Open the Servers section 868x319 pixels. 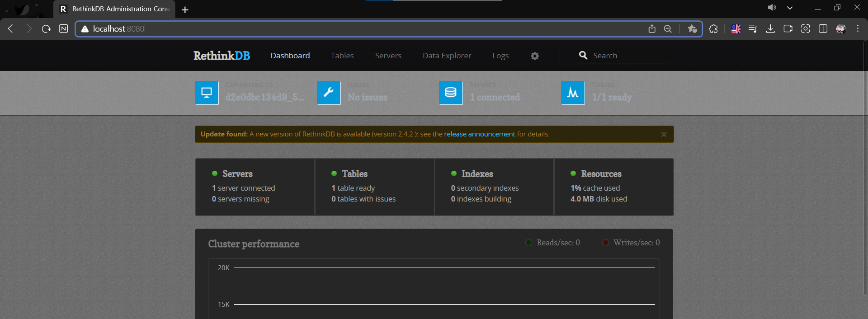[x=388, y=56]
